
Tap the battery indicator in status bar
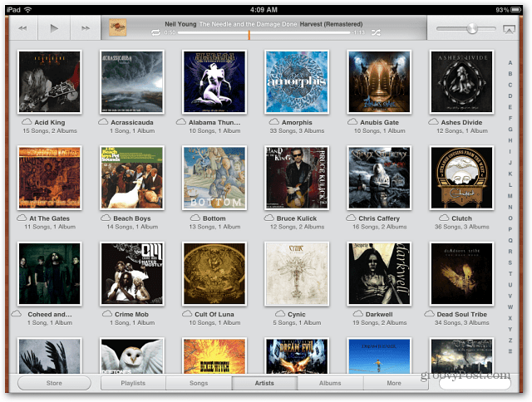515,9
